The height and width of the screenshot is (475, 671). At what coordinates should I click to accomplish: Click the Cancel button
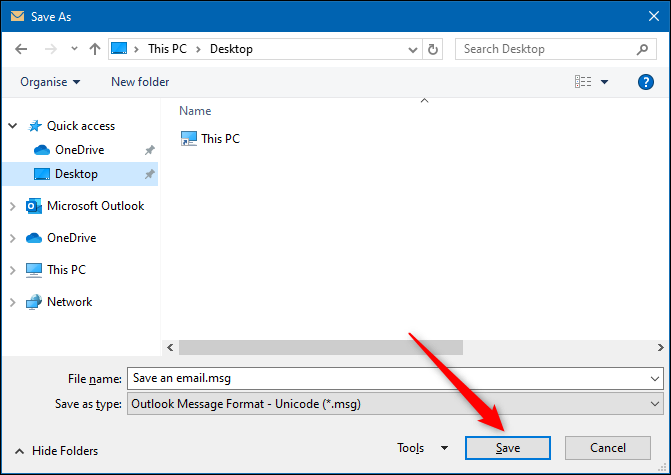[x=608, y=448]
